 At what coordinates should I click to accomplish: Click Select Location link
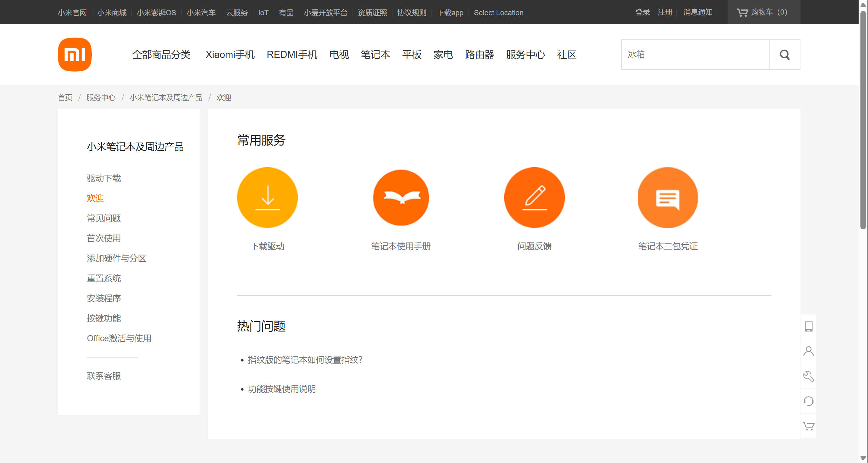499,12
